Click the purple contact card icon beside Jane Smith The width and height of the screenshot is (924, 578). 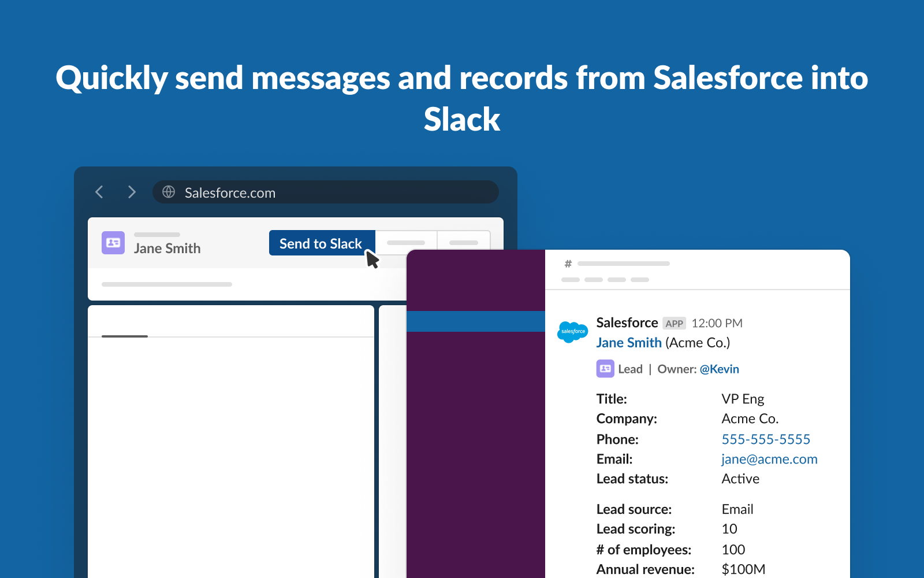[x=113, y=243]
